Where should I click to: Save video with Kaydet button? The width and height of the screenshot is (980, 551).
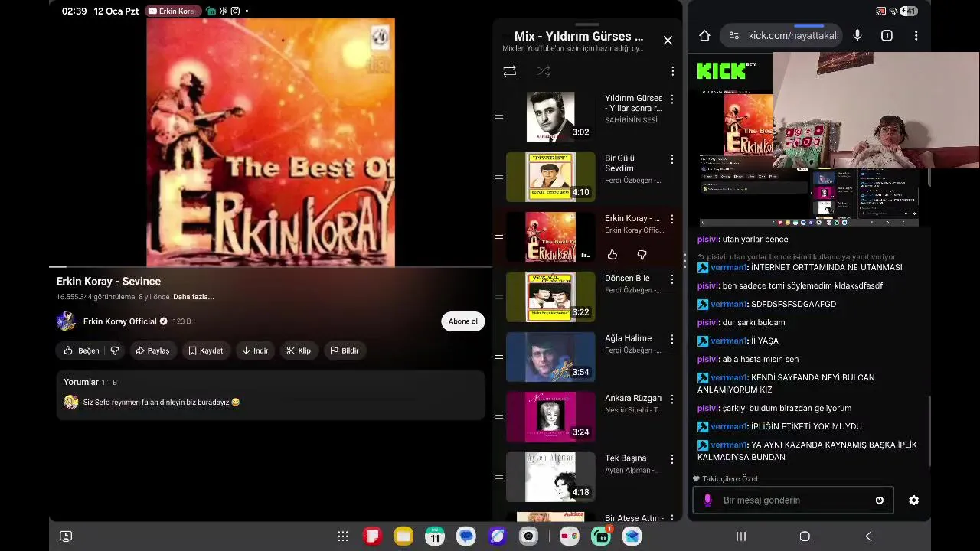coord(206,350)
